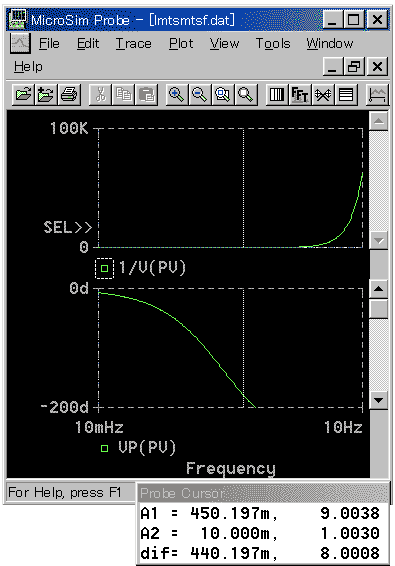Select the 1/V(PV) trace legend marker
The image size is (395, 566).
(104, 268)
